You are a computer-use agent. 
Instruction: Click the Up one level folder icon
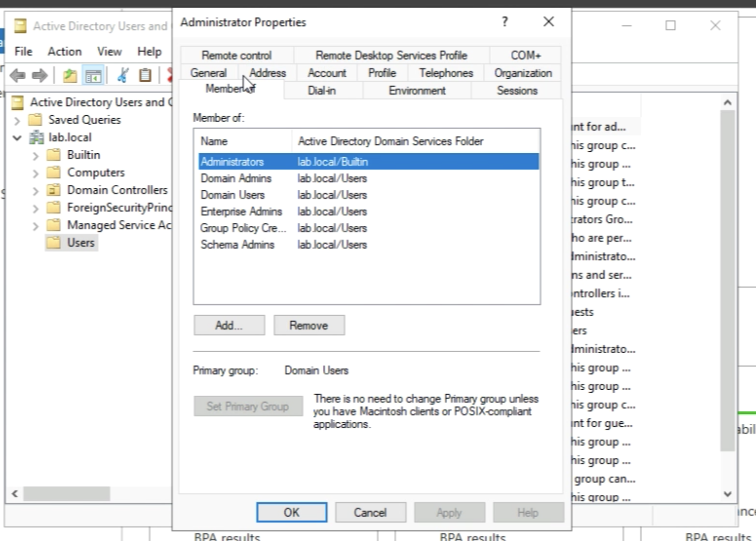pos(70,76)
